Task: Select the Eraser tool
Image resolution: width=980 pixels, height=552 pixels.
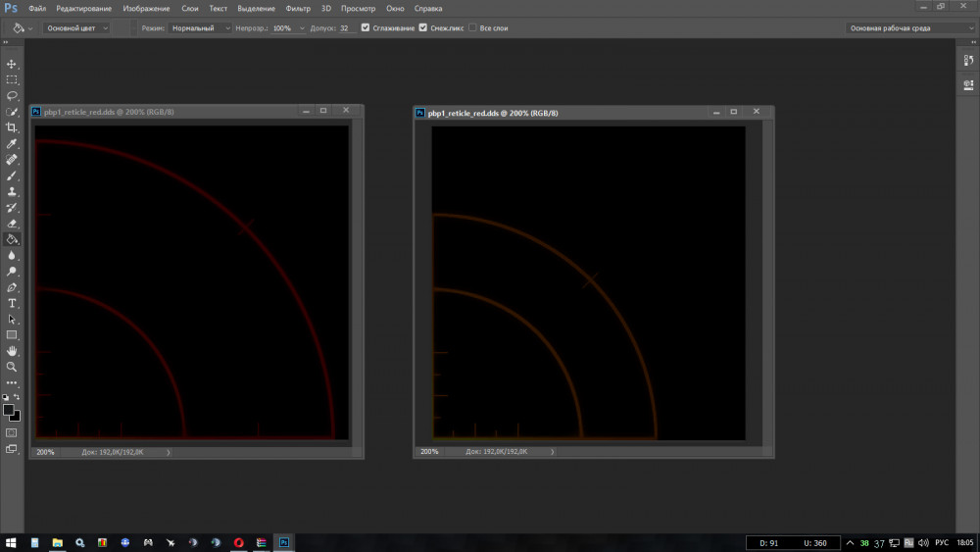Action: [x=12, y=224]
